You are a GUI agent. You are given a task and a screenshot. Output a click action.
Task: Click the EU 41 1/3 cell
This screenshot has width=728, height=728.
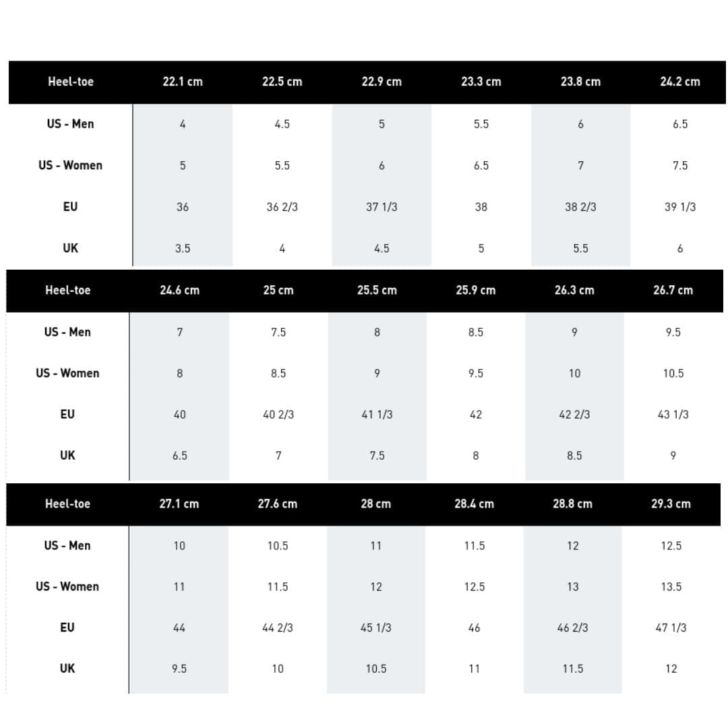click(377, 415)
